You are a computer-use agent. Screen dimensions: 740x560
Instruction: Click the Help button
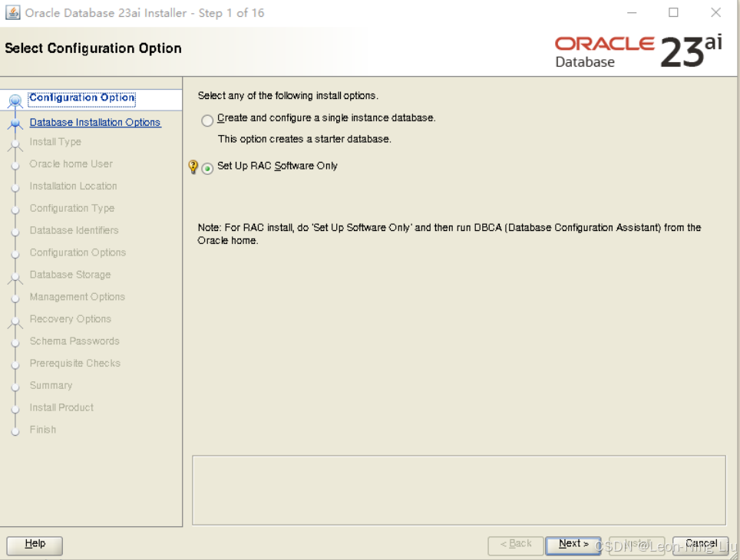(35, 545)
